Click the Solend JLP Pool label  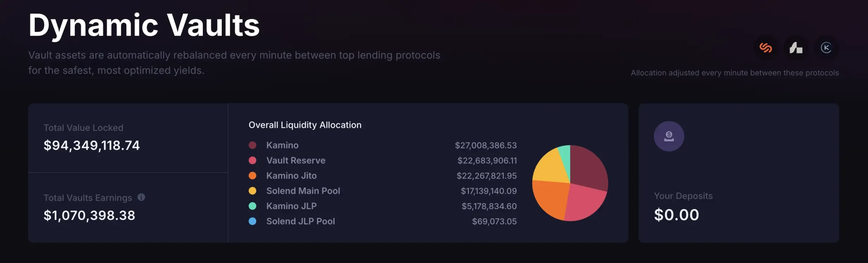point(300,221)
